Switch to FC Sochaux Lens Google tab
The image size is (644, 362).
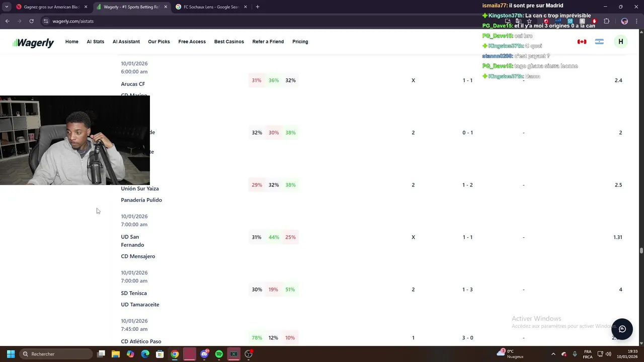[211, 7]
